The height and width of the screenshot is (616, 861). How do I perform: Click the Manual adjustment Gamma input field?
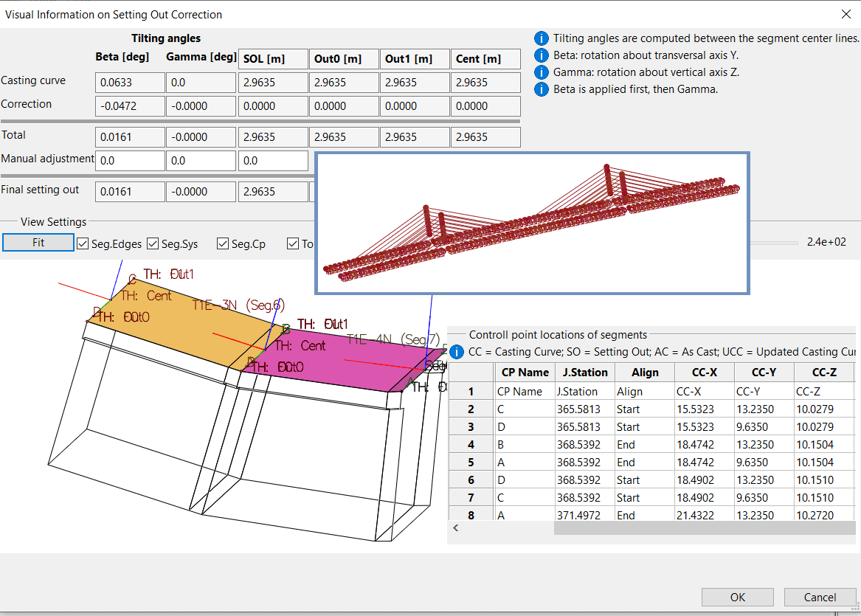click(x=201, y=160)
